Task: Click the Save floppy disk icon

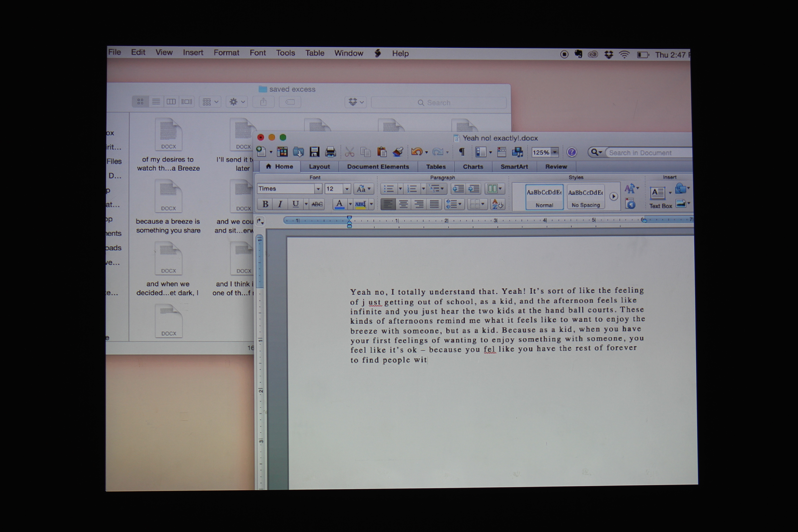Action: tap(315, 152)
